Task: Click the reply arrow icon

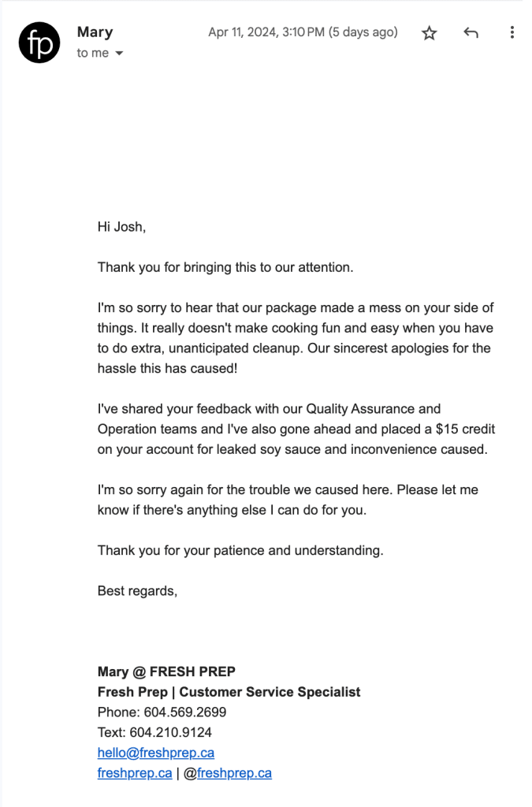Action: coord(471,33)
